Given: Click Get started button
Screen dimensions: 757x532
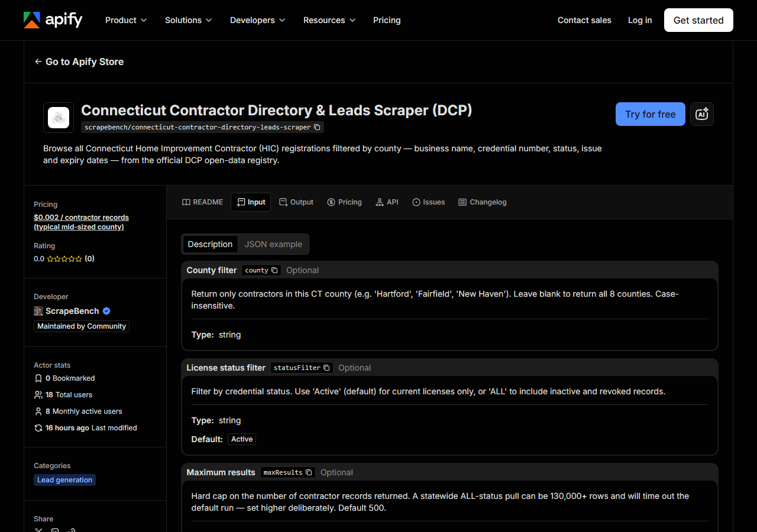Looking at the screenshot, I should point(698,20).
